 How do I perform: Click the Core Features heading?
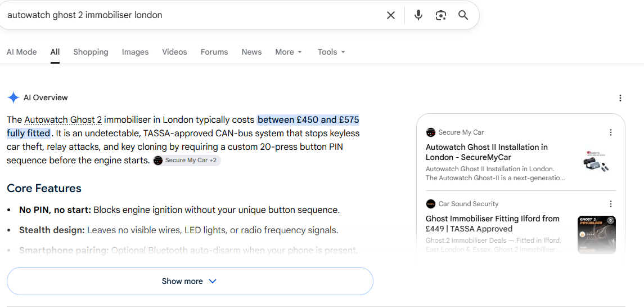(x=44, y=188)
